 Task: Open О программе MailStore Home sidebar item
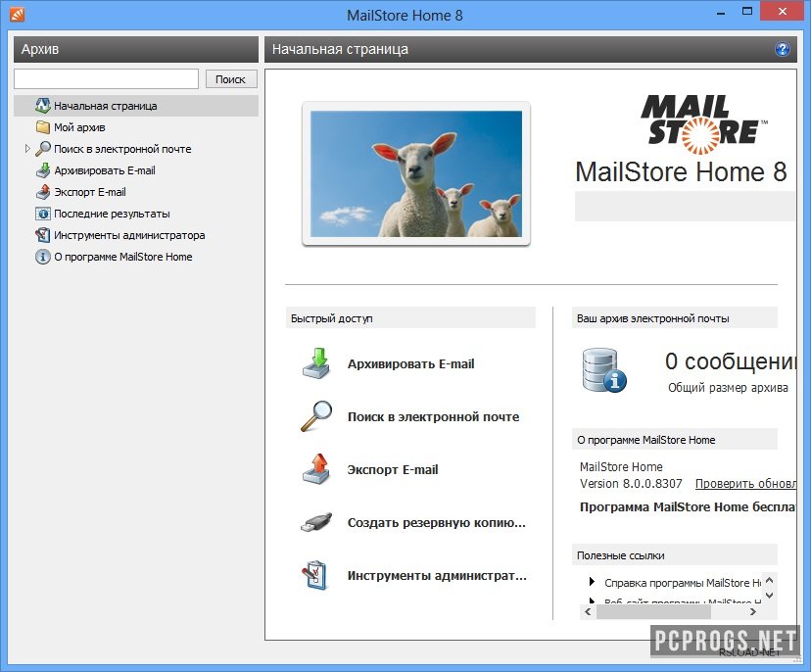click(x=122, y=257)
